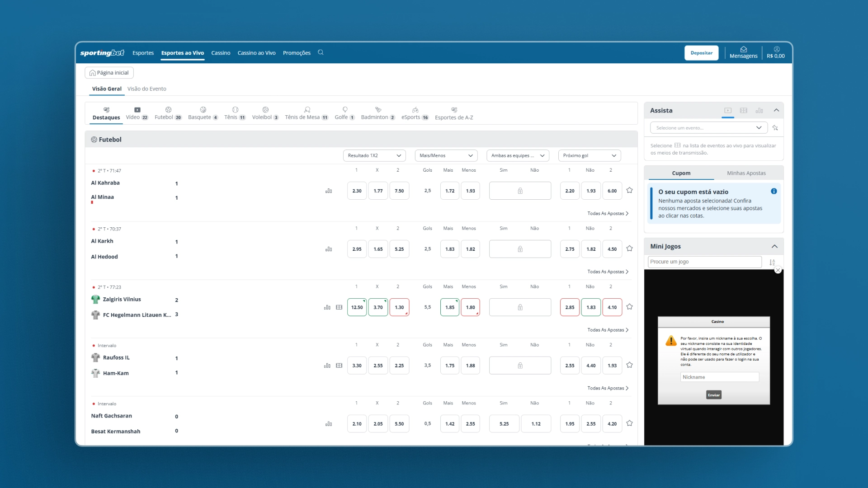Open the Mensagens envelope icon
Screen dimensions: 868x488
[x=743, y=49]
